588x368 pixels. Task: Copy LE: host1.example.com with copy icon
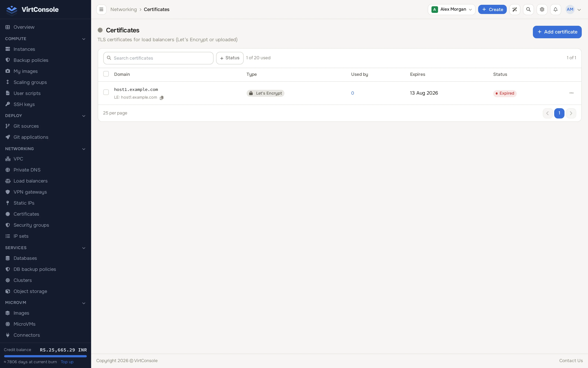click(x=162, y=98)
